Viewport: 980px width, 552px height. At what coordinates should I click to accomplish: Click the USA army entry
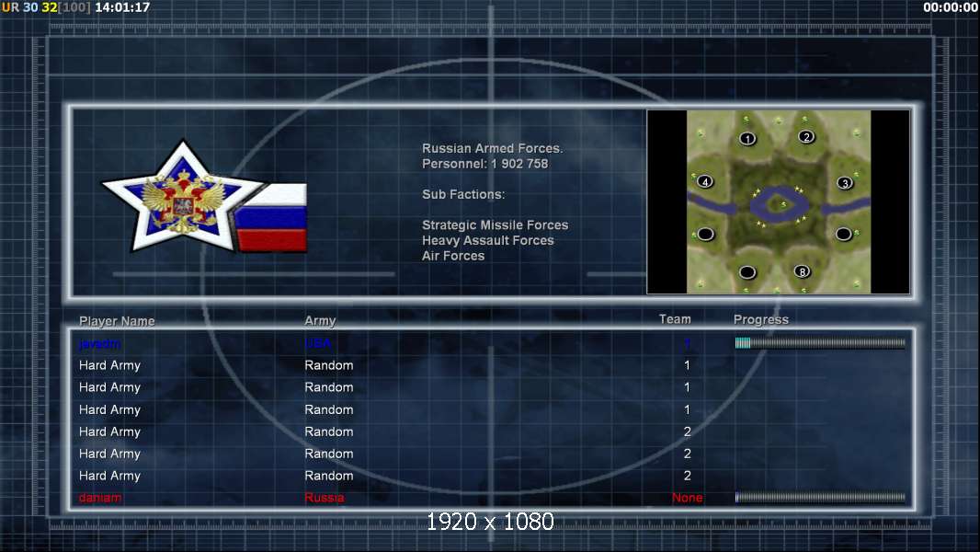click(317, 343)
